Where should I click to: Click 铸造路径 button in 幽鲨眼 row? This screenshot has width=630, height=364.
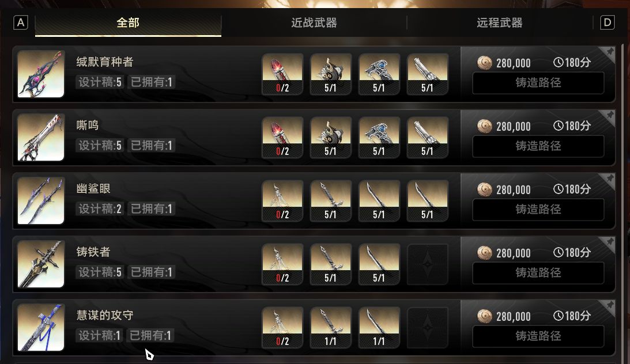(538, 210)
